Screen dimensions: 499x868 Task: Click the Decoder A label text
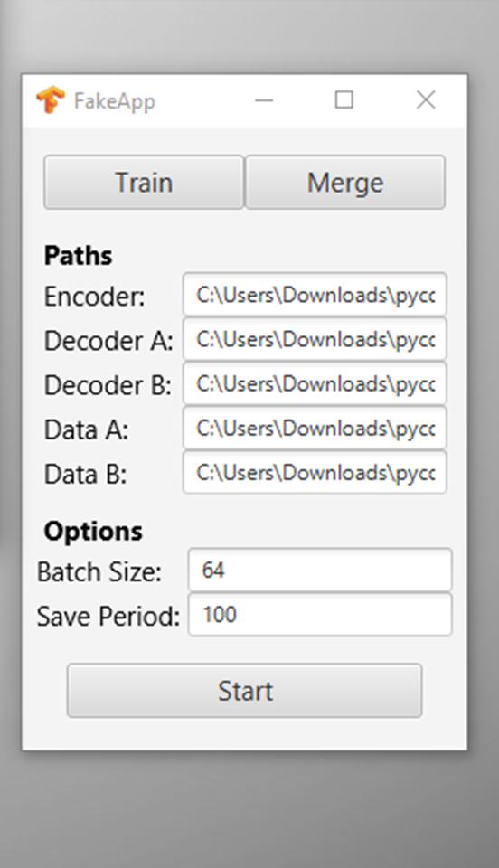(108, 341)
